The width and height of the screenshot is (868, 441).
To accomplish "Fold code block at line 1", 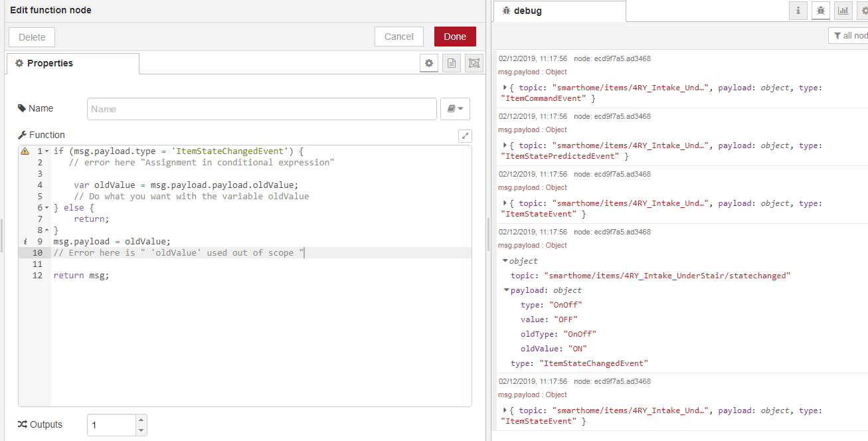I will tap(46, 151).
